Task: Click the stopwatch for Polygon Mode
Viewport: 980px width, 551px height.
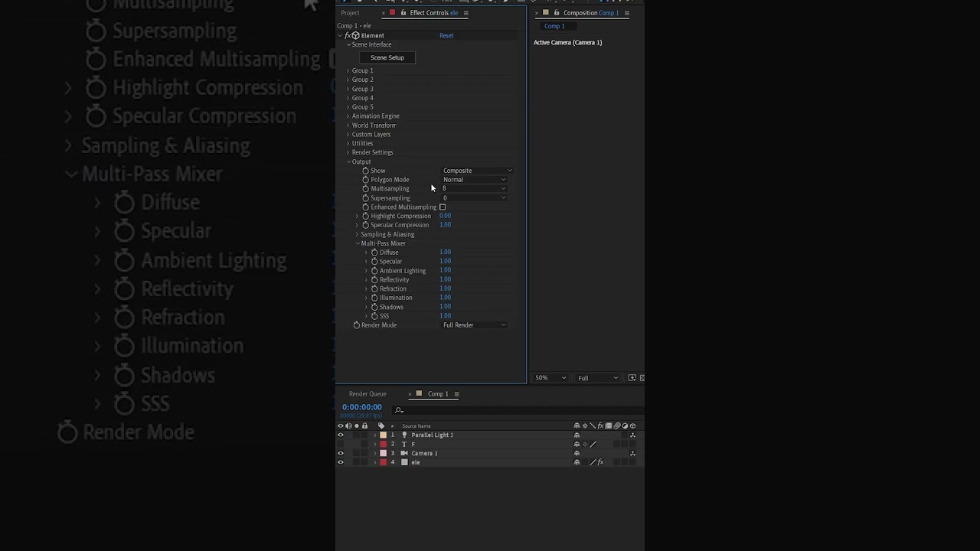Action: point(365,180)
